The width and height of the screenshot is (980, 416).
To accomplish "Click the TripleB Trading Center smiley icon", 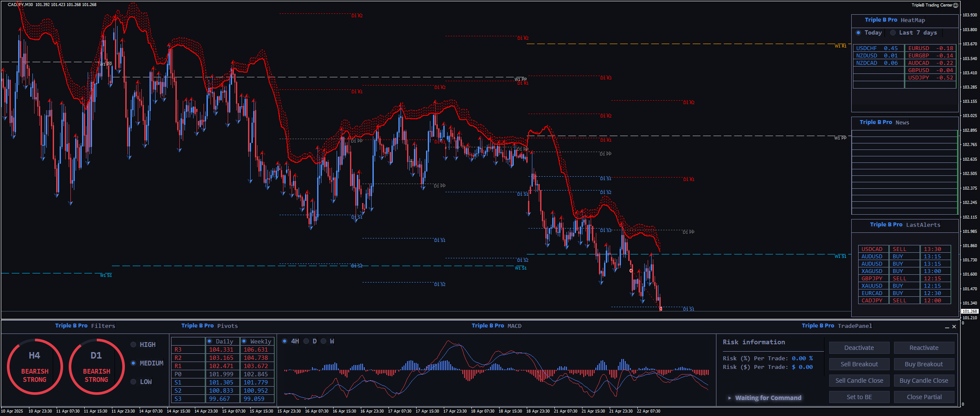I will (956, 5).
